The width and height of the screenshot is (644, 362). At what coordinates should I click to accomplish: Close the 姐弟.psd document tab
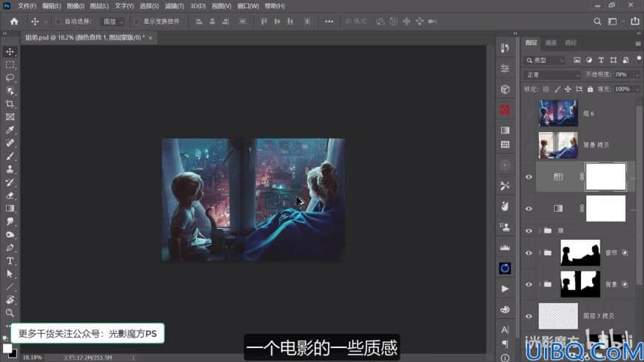coord(150,38)
